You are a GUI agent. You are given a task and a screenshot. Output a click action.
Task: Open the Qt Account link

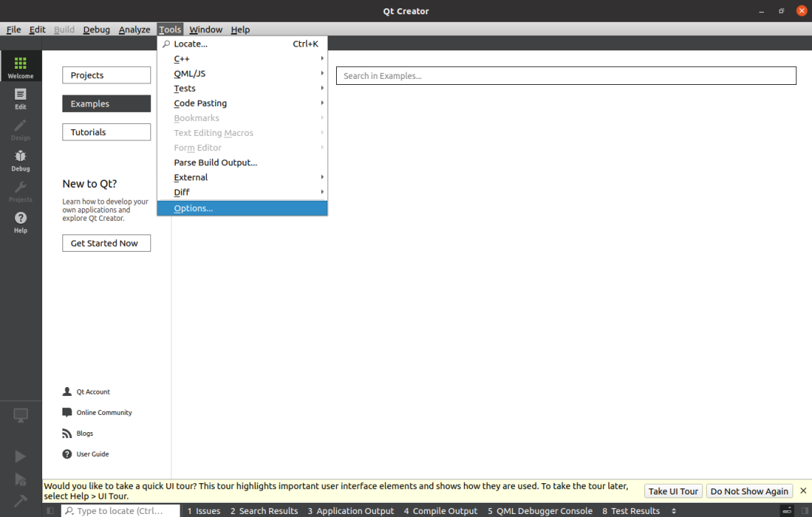coord(93,392)
